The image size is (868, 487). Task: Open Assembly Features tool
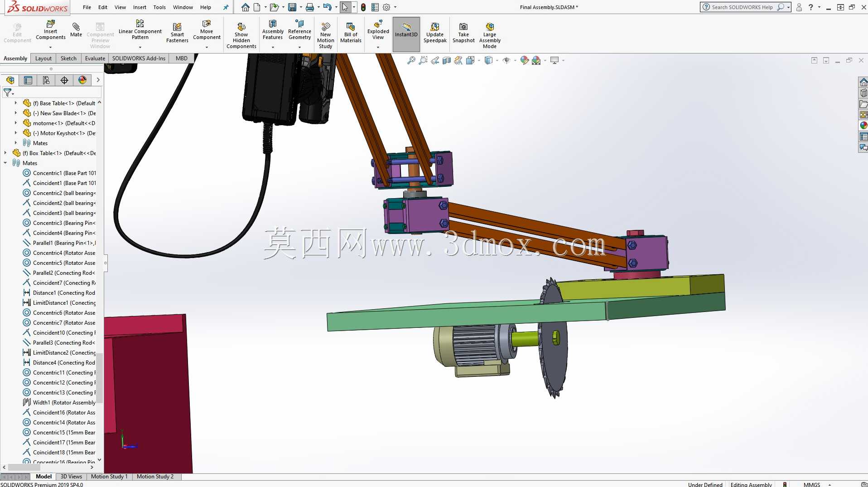pyautogui.click(x=273, y=30)
